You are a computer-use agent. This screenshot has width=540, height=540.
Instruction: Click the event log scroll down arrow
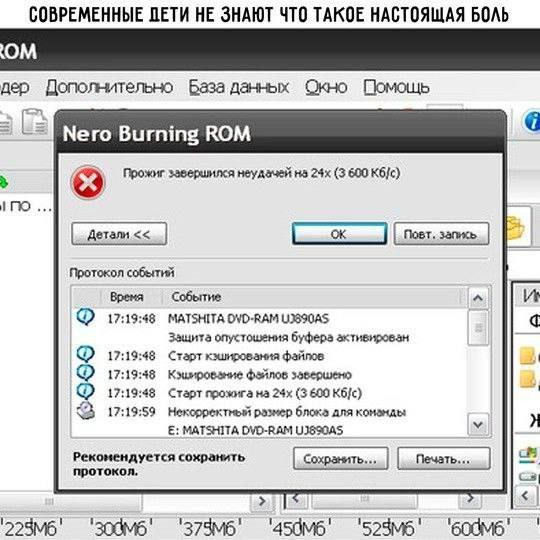[478, 425]
